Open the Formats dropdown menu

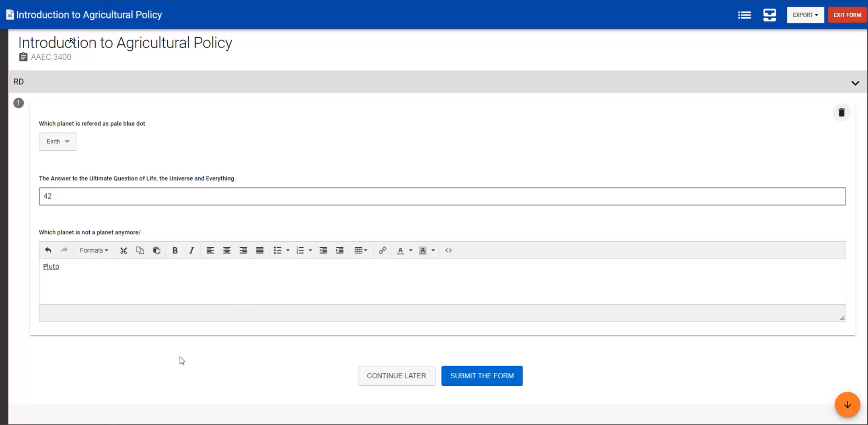(x=94, y=250)
